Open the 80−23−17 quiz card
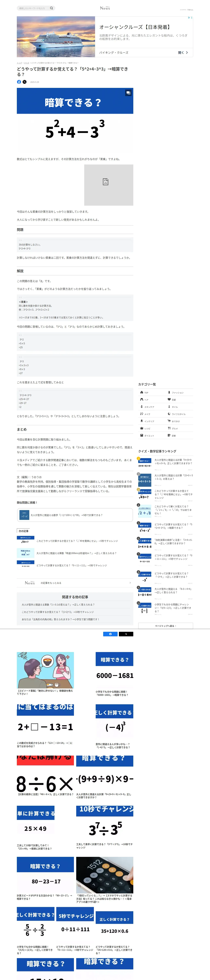Viewport: 210px width, 980px height. click(x=45, y=878)
